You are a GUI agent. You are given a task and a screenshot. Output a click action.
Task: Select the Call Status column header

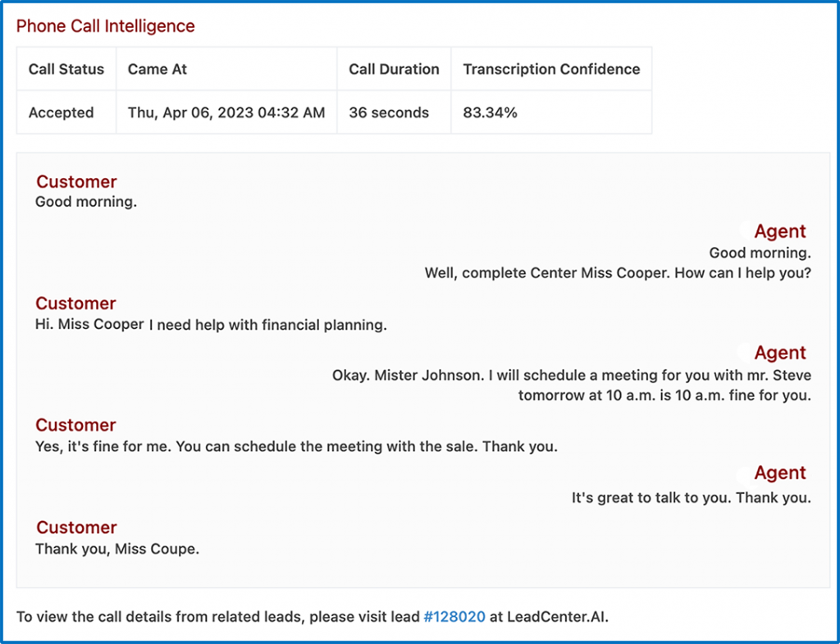pyautogui.click(x=66, y=69)
